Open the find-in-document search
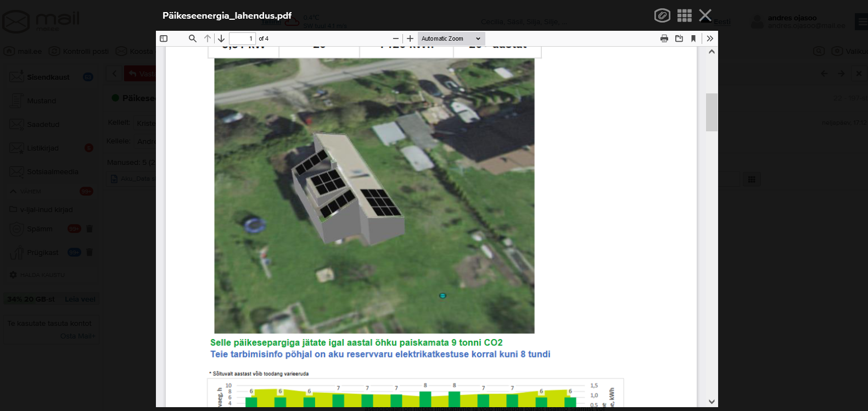Screen dimensions: 868x411 pyautogui.click(x=192, y=38)
